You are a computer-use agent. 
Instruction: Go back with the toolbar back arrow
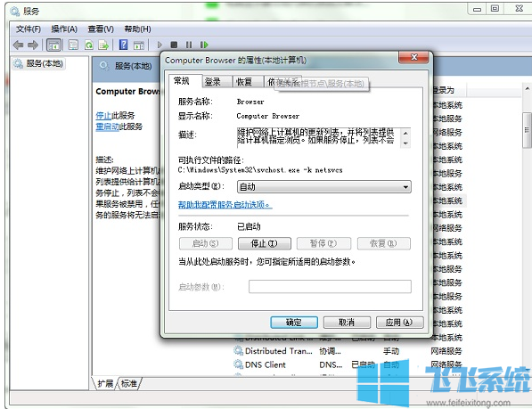pos(18,45)
